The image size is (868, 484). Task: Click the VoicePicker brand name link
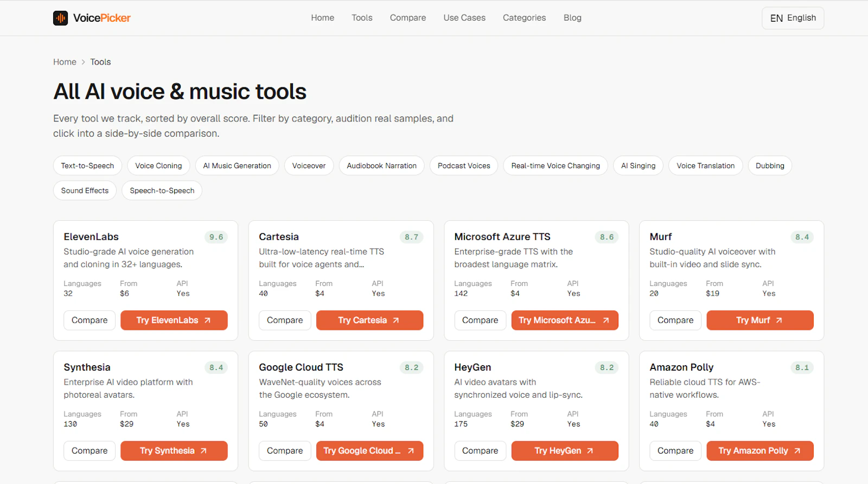pos(102,18)
